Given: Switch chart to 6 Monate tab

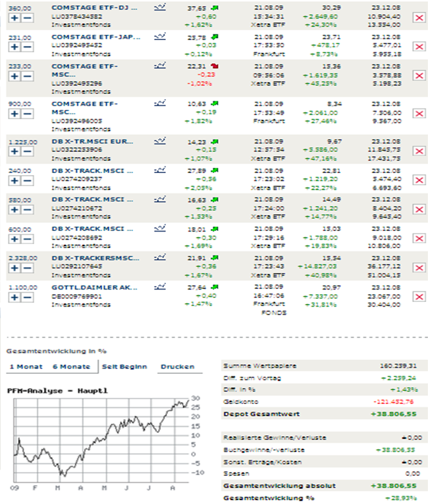Looking at the screenshot, I should click(x=71, y=366).
